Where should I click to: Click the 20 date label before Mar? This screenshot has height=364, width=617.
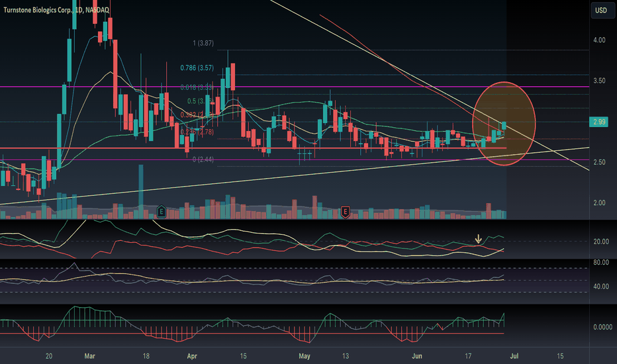click(x=49, y=356)
